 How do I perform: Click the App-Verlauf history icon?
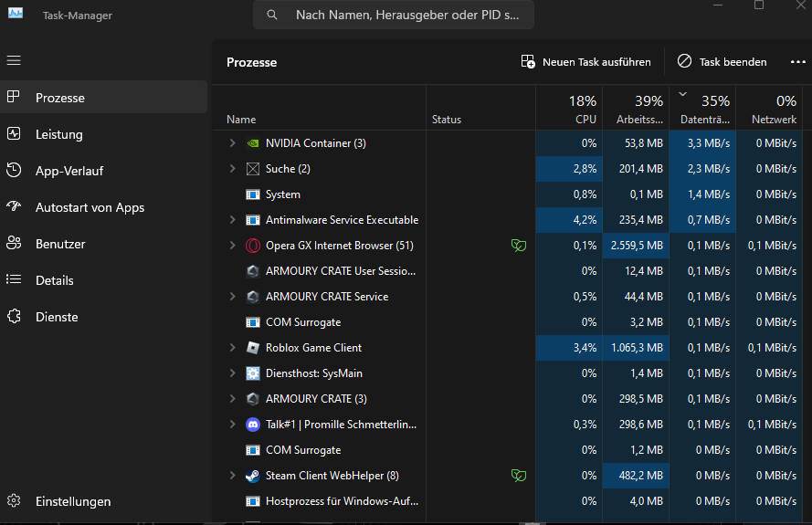(14, 171)
